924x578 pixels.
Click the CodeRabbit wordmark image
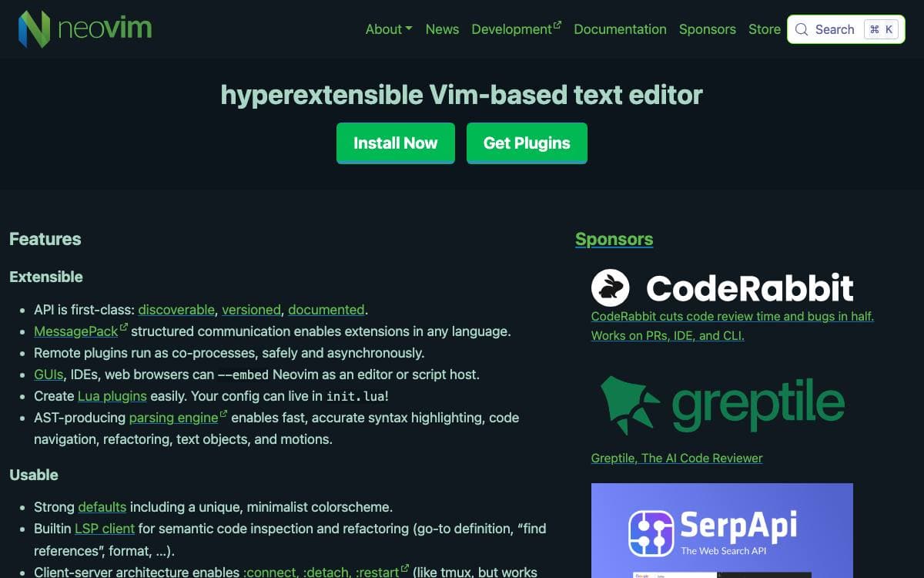749,288
